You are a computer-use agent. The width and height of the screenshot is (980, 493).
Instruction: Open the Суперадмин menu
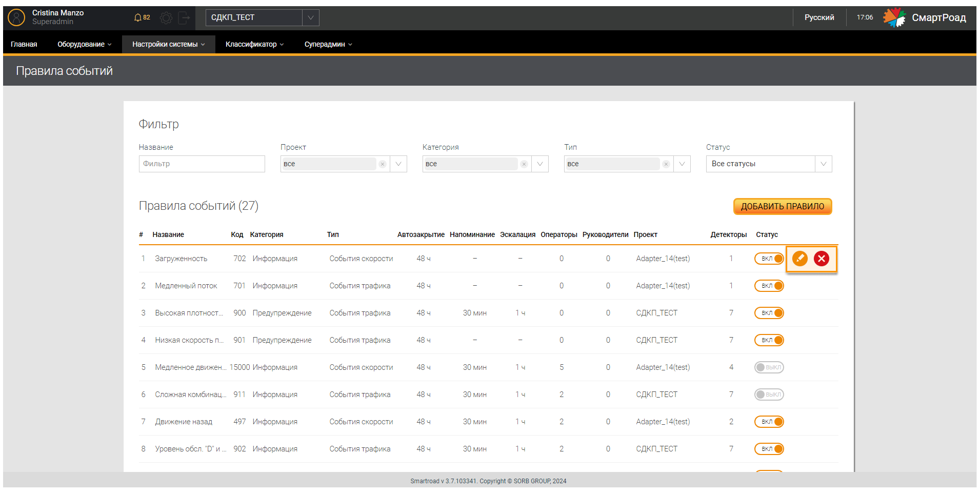coord(328,44)
